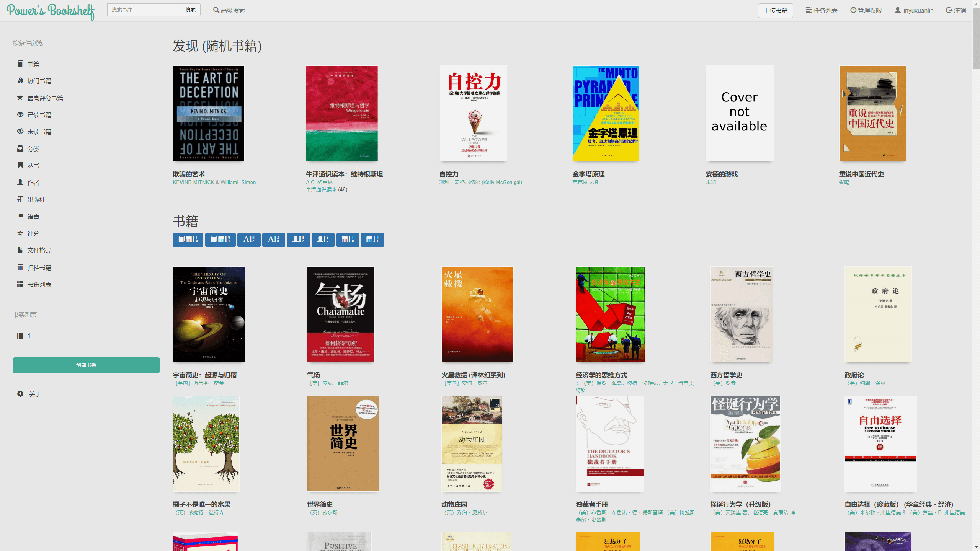Sort books by title Z to A
Image resolution: width=980 pixels, height=551 pixels.
point(273,240)
